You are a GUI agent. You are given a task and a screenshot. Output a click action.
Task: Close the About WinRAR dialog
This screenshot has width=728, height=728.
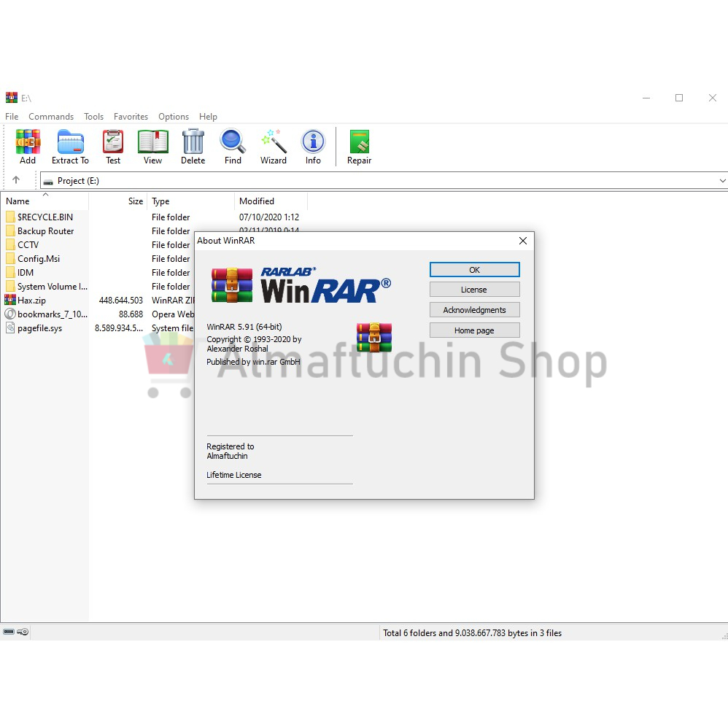pyautogui.click(x=523, y=241)
